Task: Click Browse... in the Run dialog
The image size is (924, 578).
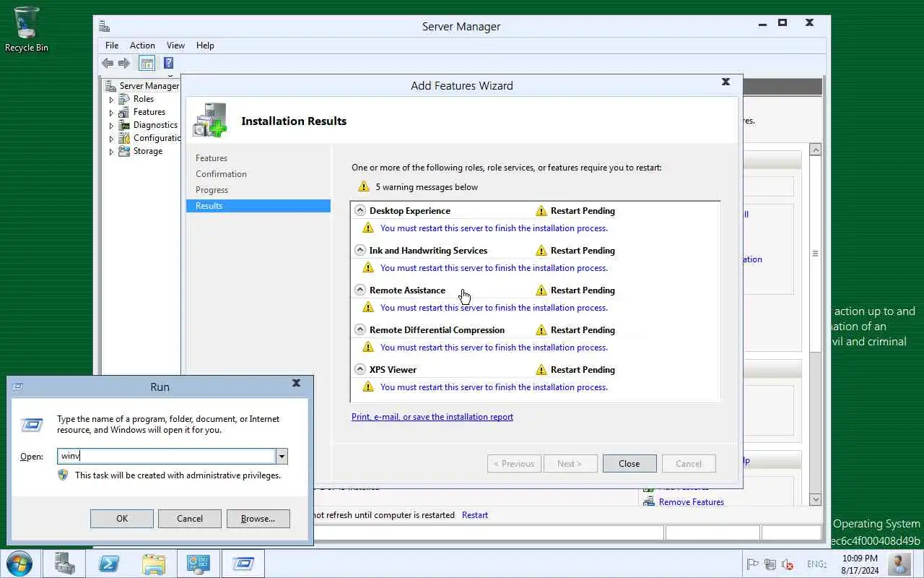Action: click(258, 518)
